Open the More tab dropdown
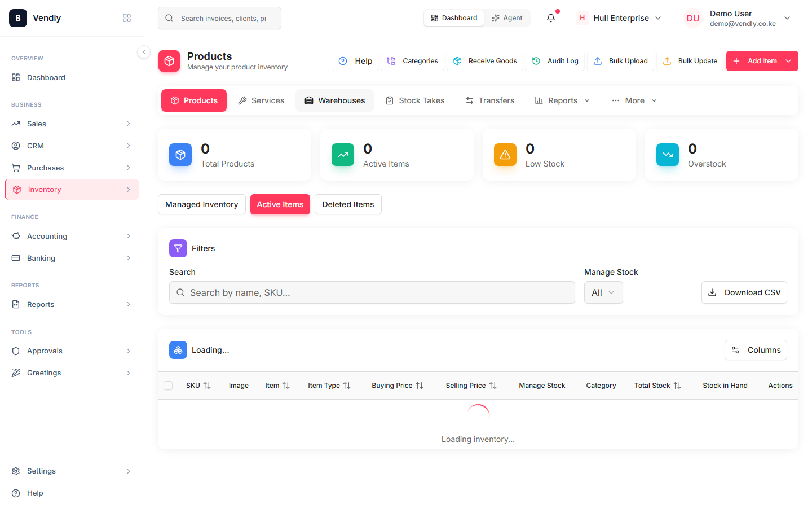The height and width of the screenshot is (508, 812). coord(634,100)
